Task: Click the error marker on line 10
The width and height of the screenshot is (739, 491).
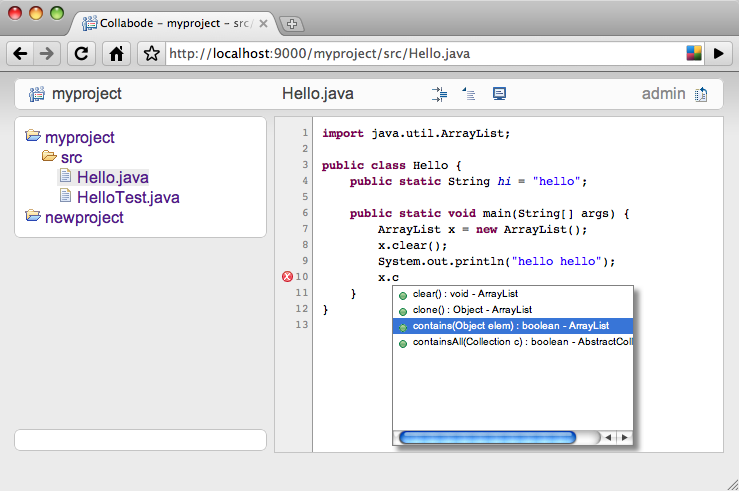Action: (288, 277)
